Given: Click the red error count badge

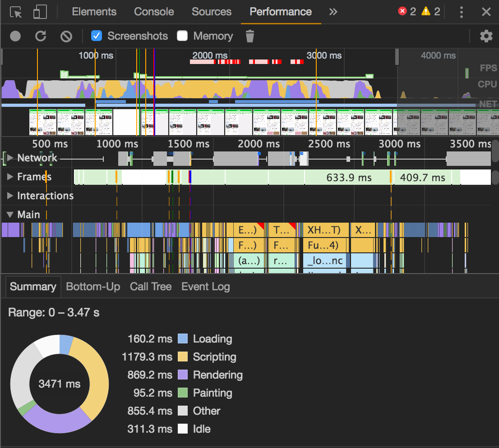Looking at the screenshot, I should pos(402,12).
